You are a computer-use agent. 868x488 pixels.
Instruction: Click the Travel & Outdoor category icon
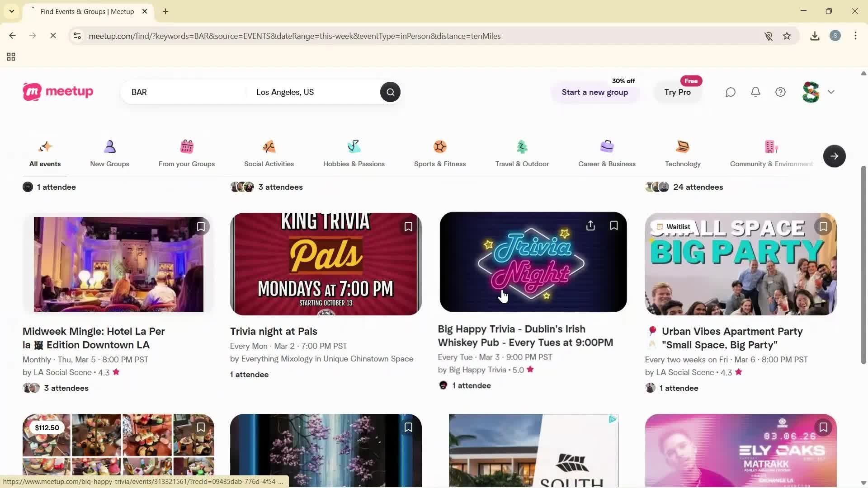[x=522, y=146]
